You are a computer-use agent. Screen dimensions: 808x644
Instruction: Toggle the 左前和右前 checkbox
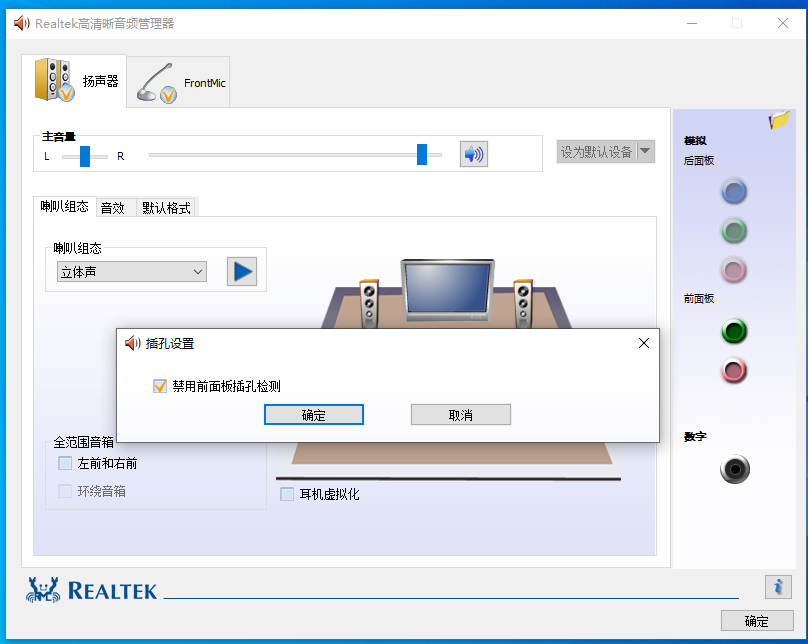point(66,464)
